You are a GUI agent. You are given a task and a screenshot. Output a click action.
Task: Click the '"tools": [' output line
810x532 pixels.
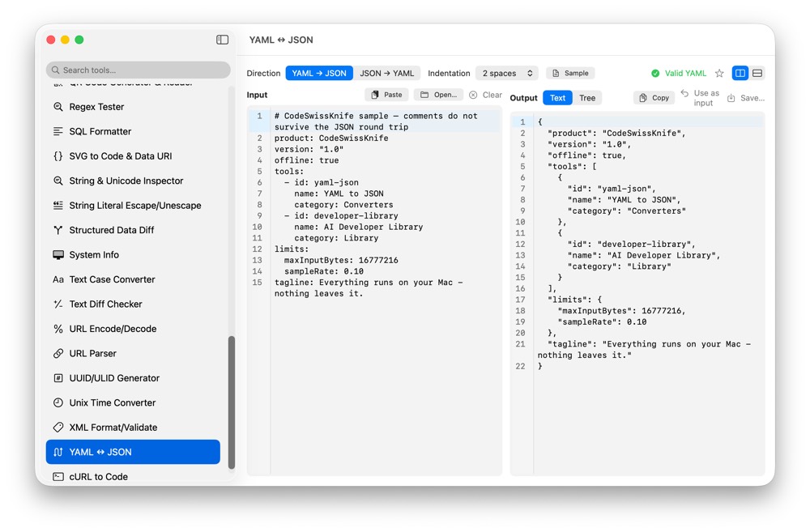tap(572, 166)
